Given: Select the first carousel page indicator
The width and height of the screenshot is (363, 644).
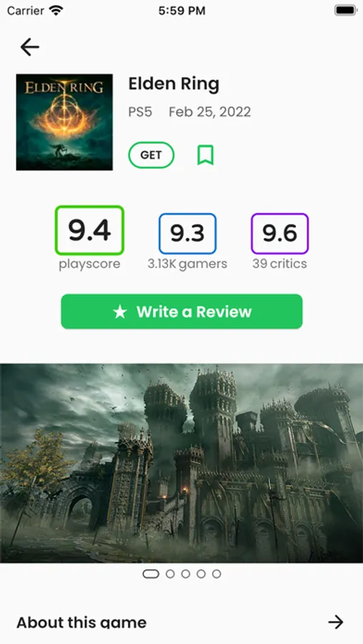Looking at the screenshot, I should [x=151, y=574].
